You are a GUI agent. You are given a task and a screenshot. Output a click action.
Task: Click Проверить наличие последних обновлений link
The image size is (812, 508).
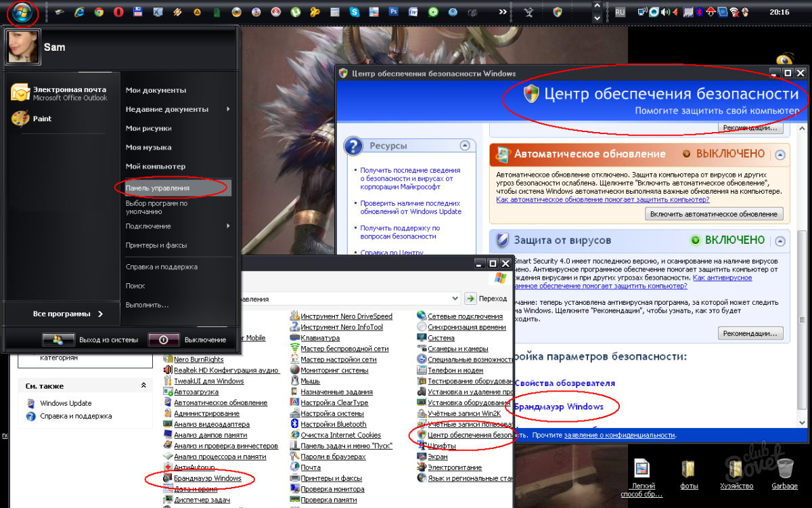410,207
